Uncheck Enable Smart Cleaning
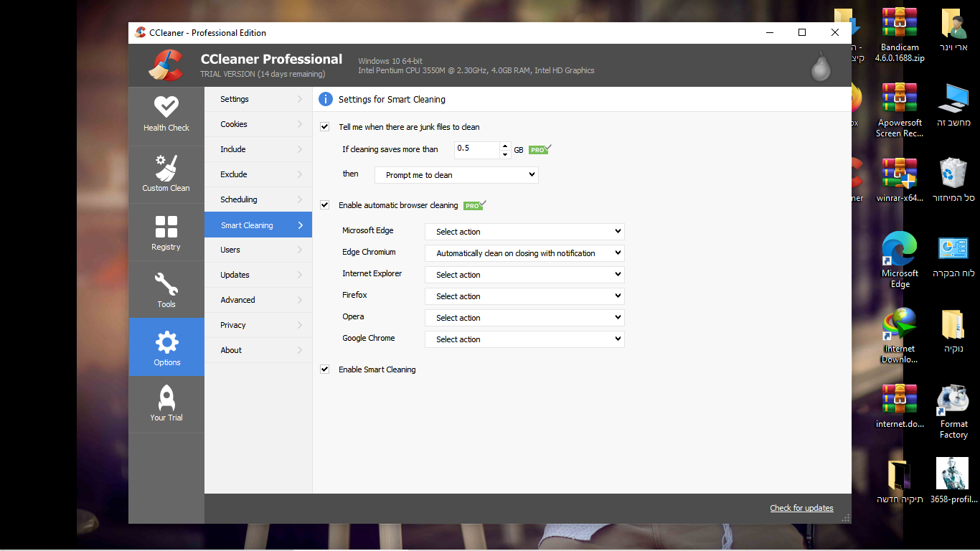Screen dimensions: 980x551 tap(325, 369)
